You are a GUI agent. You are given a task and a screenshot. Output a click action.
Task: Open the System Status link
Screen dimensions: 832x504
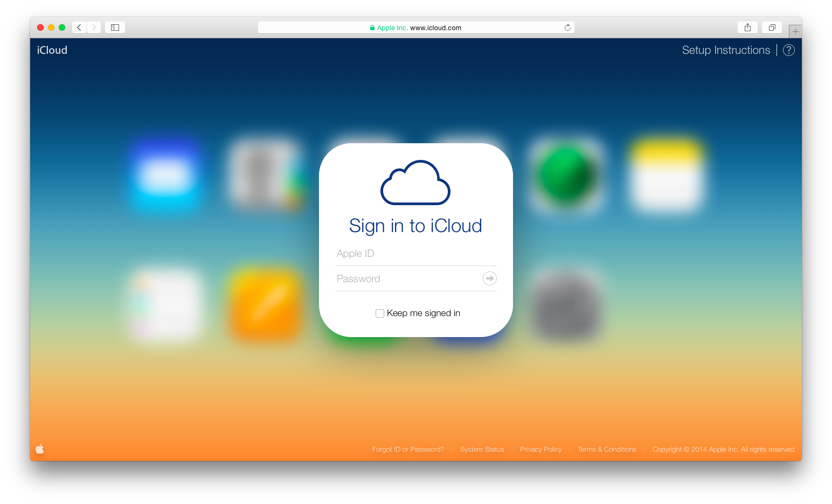[482, 450]
